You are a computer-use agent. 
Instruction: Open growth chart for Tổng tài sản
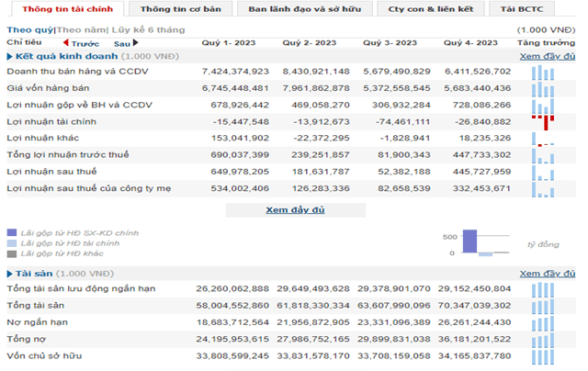pyautogui.click(x=543, y=307)
